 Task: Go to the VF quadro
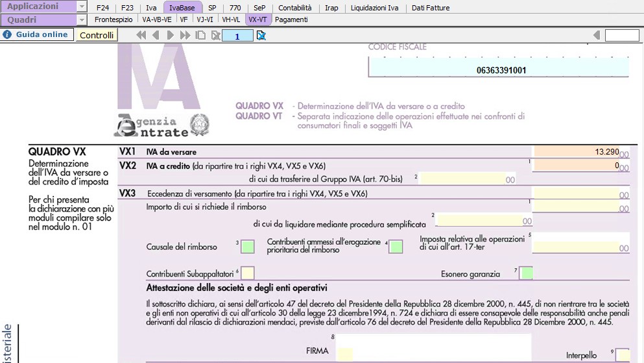tap(184, 19)
